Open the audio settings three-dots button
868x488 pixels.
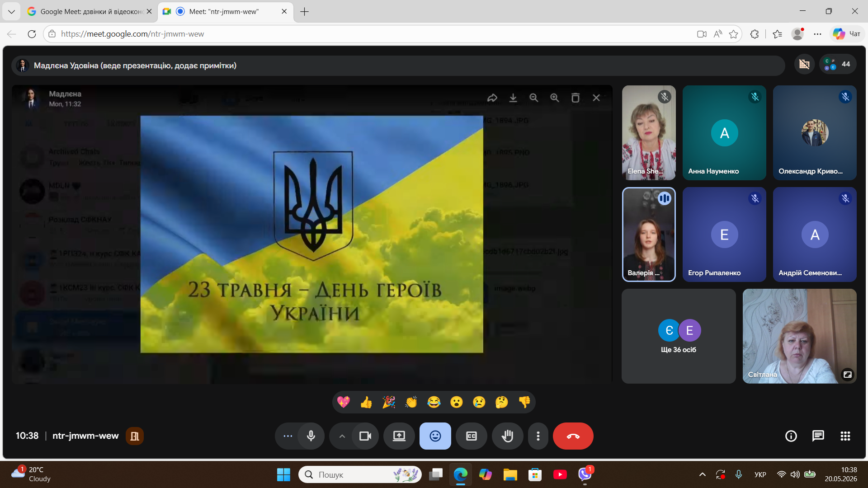pos(288,436)
